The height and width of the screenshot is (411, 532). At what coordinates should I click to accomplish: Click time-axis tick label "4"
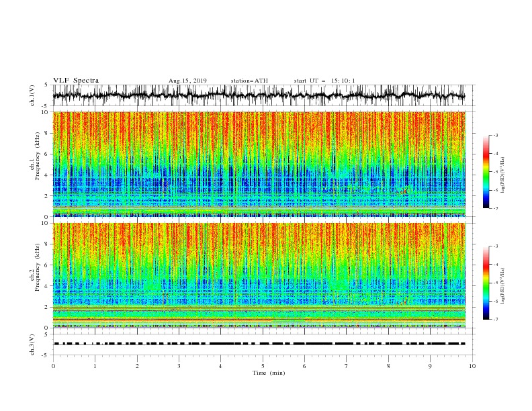220,366
